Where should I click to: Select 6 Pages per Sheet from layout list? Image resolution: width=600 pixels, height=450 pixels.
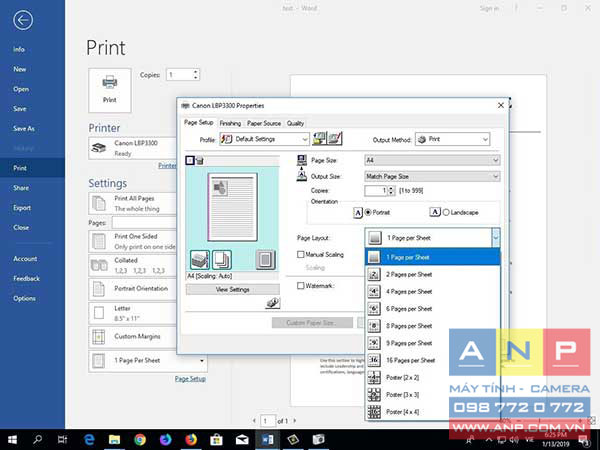pyautogui.click(x=433, y=309)
